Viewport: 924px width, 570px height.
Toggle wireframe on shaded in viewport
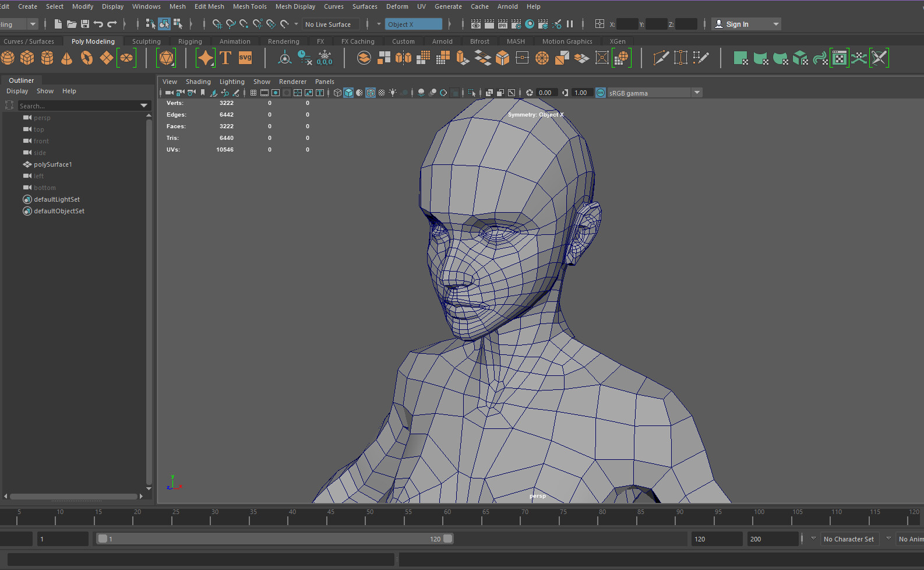click(x=371, y=93)
